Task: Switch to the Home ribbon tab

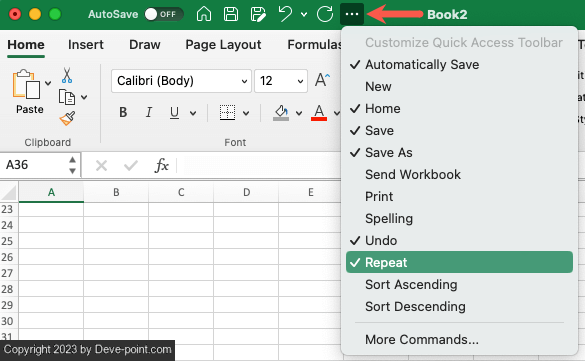Action: (x=26, y=45)
